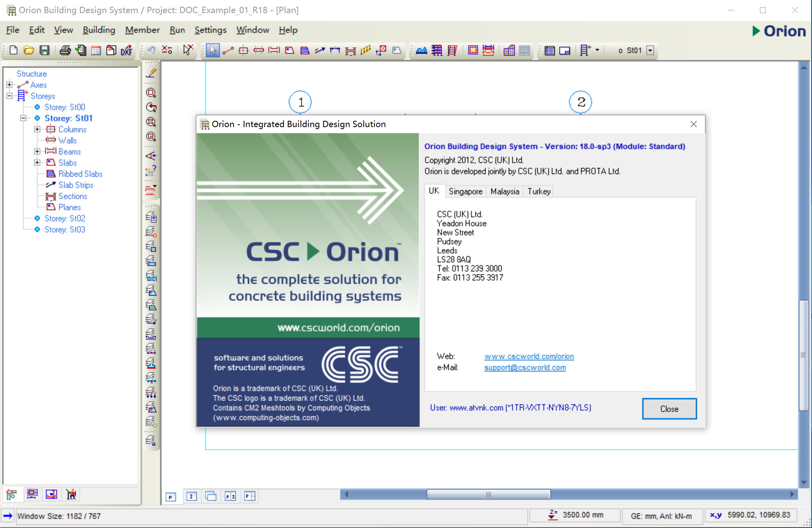Select Storey: St03 in the tree
This screenshot has width=812, height=528.
click(65, 229)
